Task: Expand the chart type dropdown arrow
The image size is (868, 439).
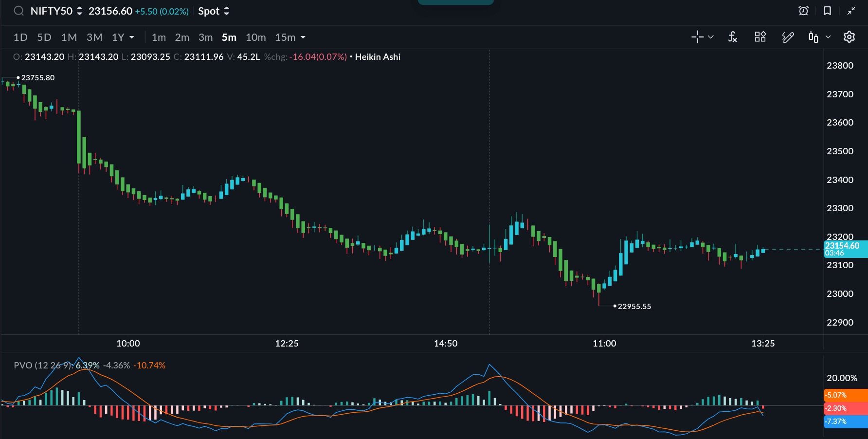Action: 828,37
